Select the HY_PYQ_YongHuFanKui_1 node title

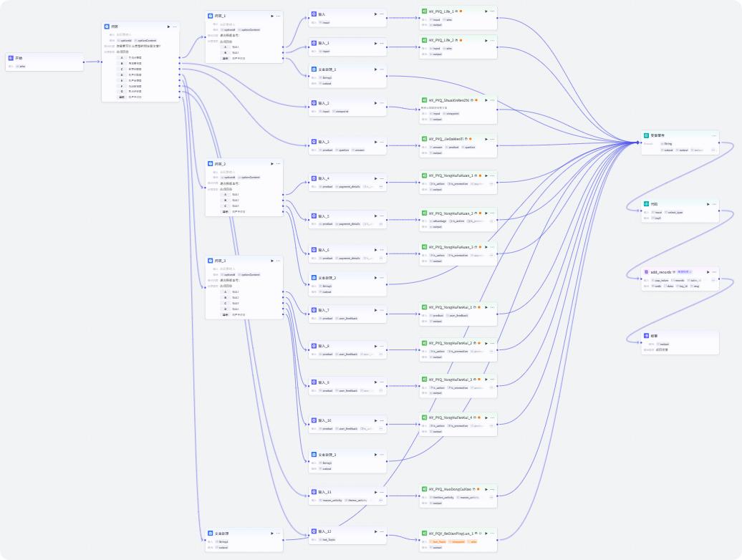[450, 307]
